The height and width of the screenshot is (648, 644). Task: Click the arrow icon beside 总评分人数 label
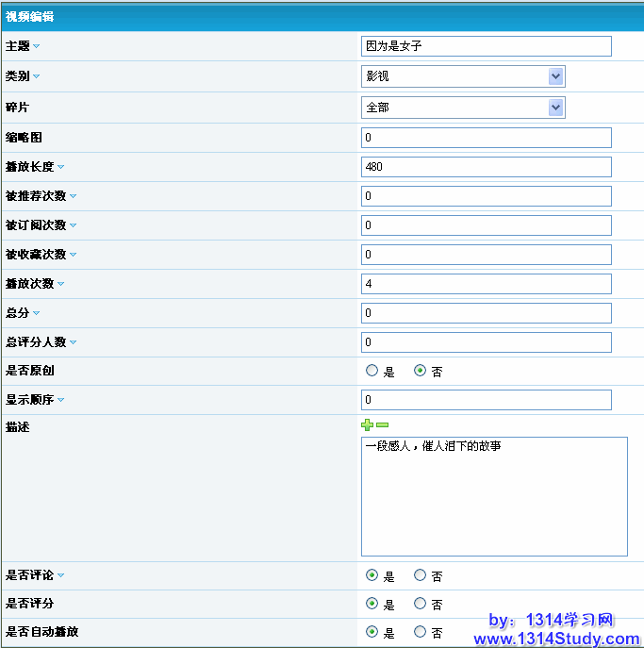tap(73, 342)
